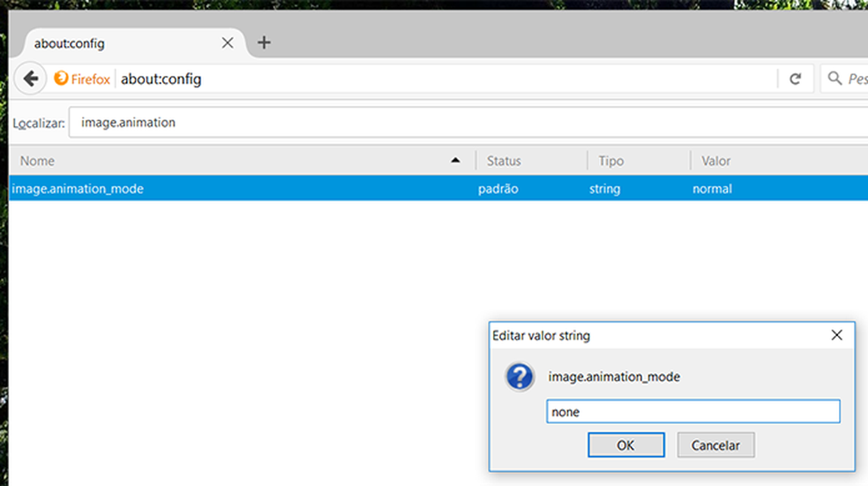Select the image.animation_mode preference row
Image resolution: width=868 pixels, height=486 pixels.
pos(438,189)
